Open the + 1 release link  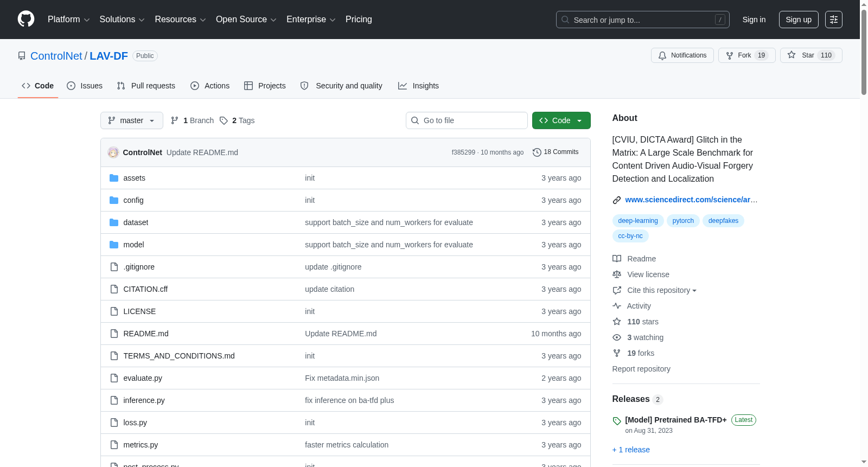click(x=631, y=450)
